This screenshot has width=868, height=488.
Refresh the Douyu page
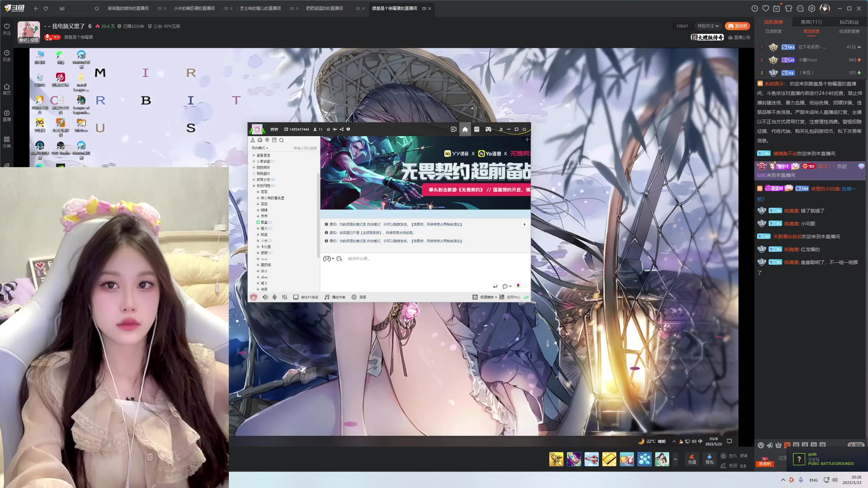(46, 8)
